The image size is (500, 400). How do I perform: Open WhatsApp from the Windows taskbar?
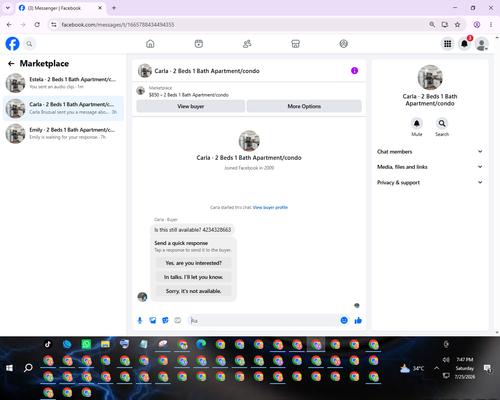pyautogui.click(x=86, y=344)
